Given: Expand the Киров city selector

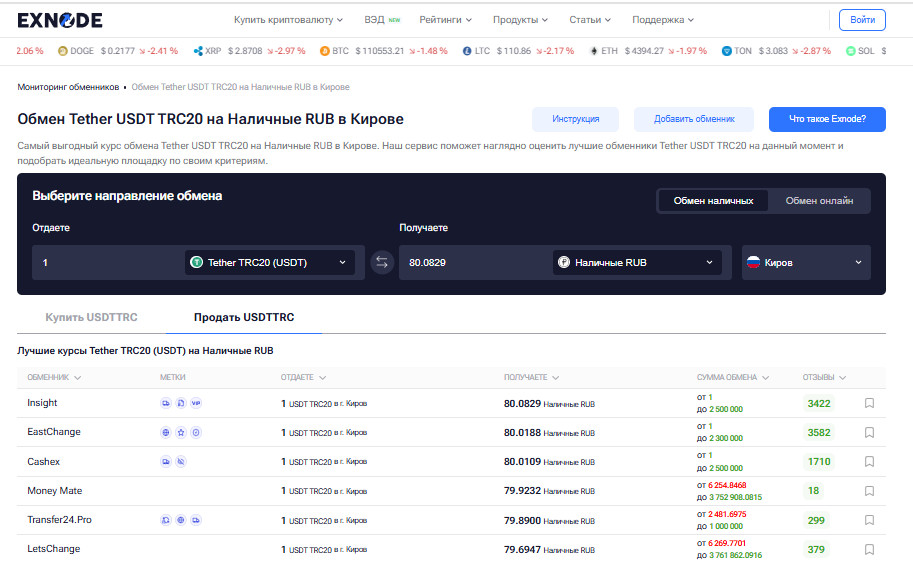Looking at the screenshot, I should [x=805, y=263].
